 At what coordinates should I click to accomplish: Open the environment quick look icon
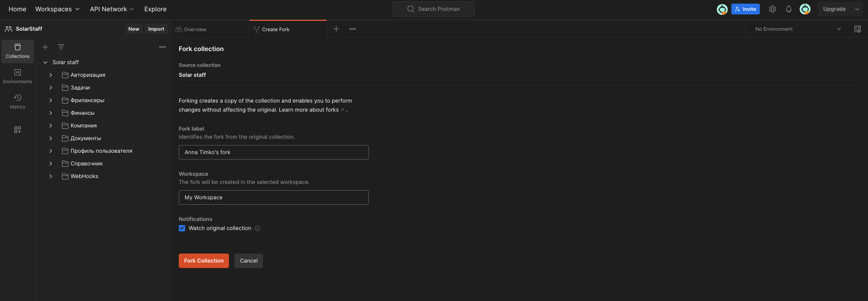click(x=857, y=29)
